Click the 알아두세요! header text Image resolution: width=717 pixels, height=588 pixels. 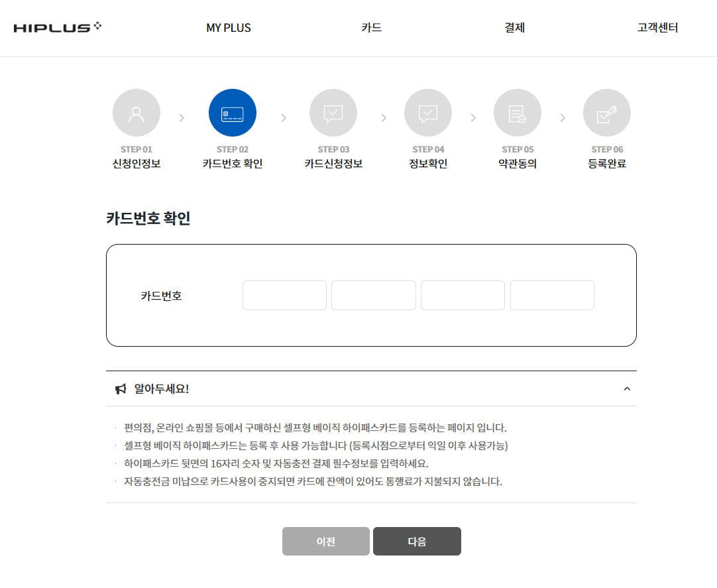tap(162, 389)
